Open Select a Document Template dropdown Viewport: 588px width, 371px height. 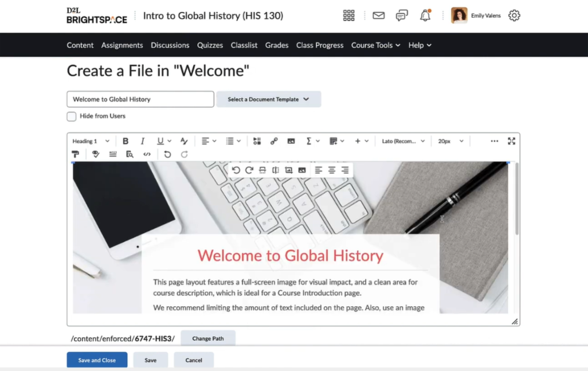pyautogui.click(x=269, y=99)
